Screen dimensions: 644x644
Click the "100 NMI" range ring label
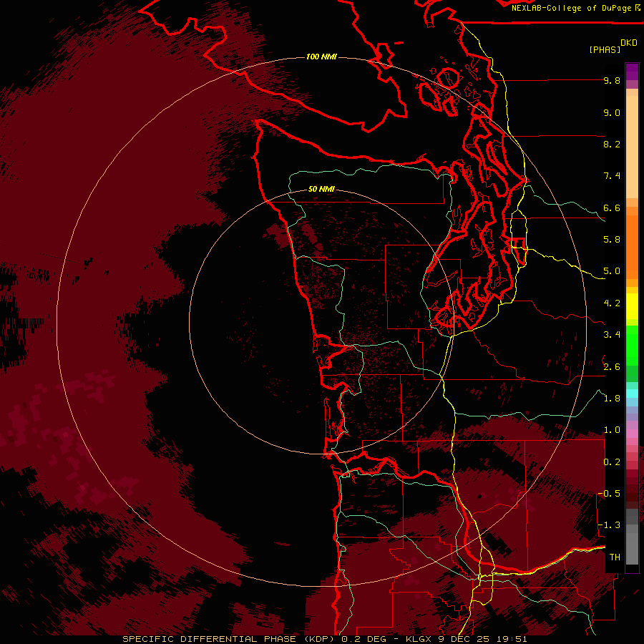321,57
